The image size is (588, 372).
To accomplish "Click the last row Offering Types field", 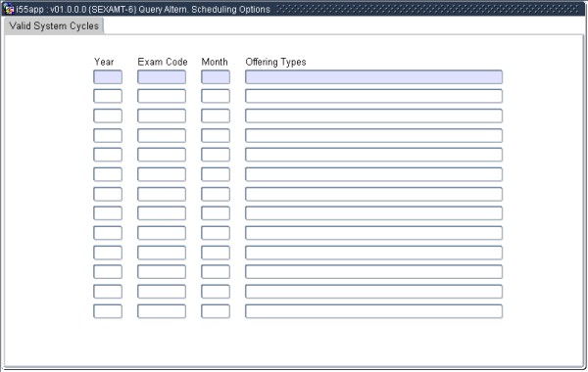I will (x=374, y=311).
